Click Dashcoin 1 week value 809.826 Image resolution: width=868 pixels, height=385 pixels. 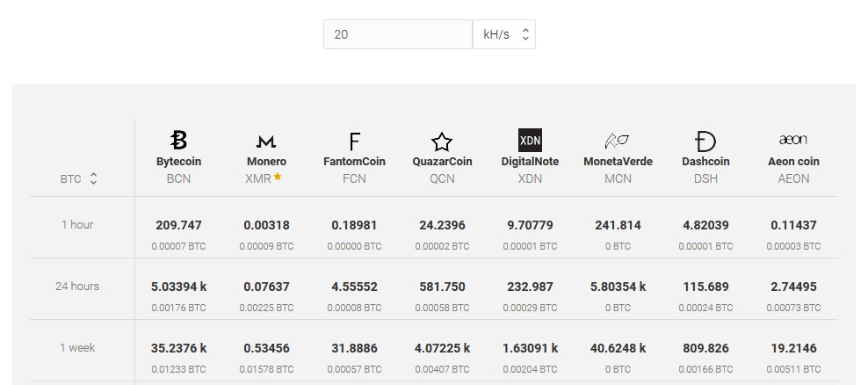click(705, 348)
